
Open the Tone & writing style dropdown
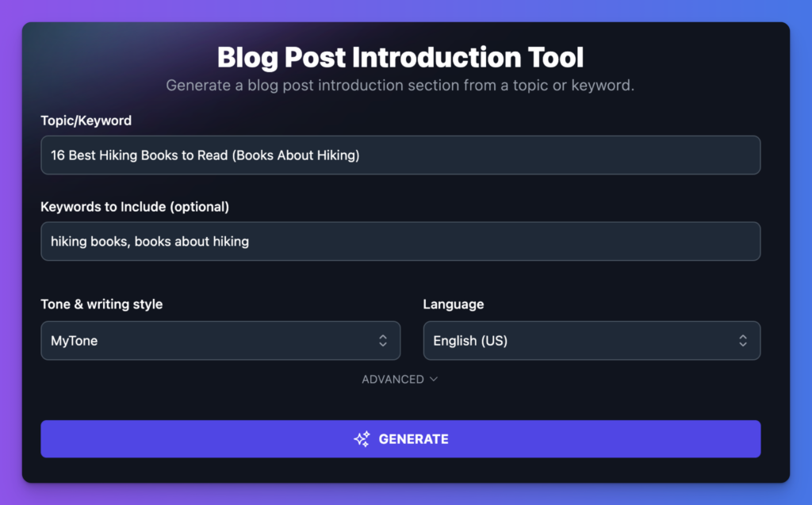point(220,340)
